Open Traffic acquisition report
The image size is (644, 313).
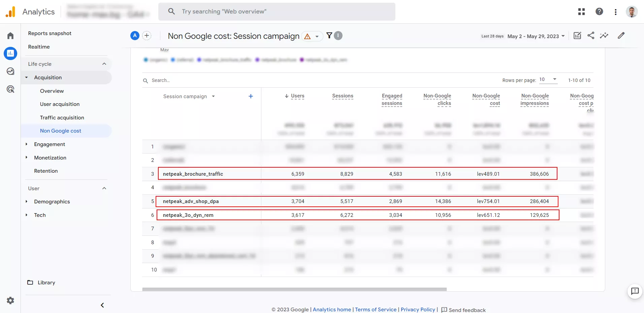click(62, 117)
